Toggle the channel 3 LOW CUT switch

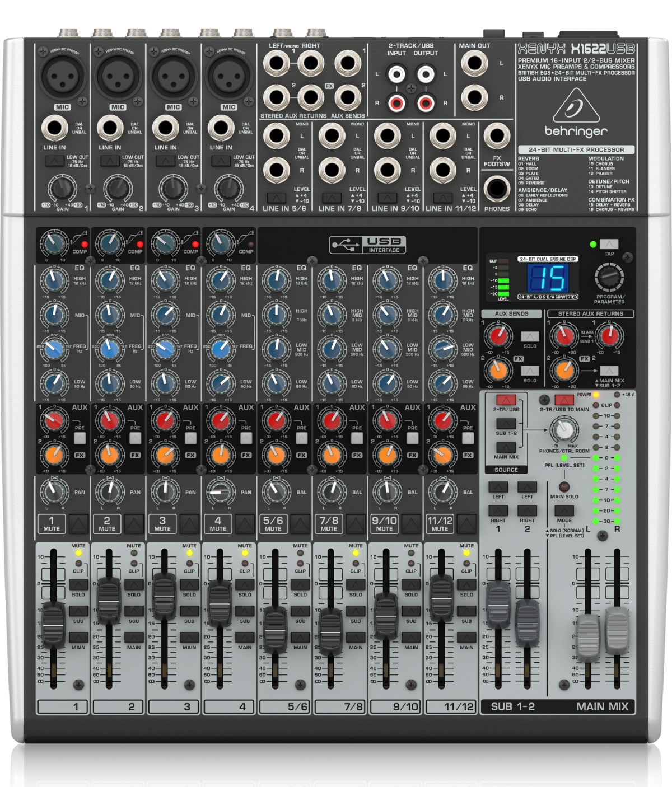pyautogui.click(x=165, y=161)
